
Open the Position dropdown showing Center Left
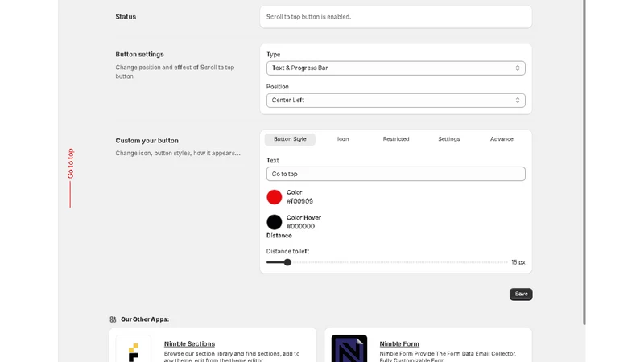coord(395,100)
